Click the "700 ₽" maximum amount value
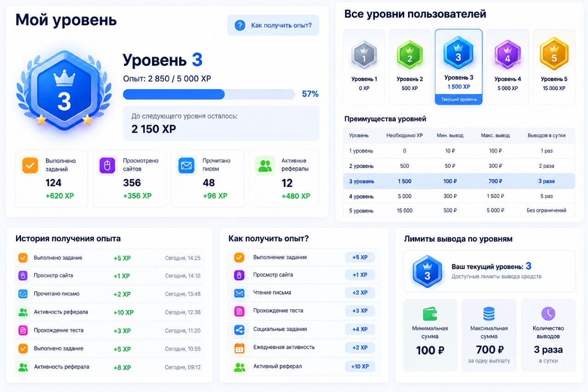The height and width of the screenshot is (392, 588). 489,350
